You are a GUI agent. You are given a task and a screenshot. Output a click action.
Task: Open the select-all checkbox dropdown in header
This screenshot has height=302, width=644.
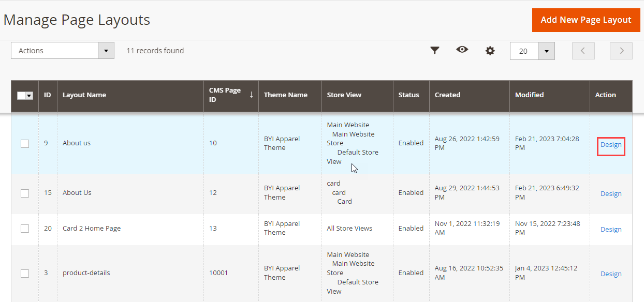point(29,96)
